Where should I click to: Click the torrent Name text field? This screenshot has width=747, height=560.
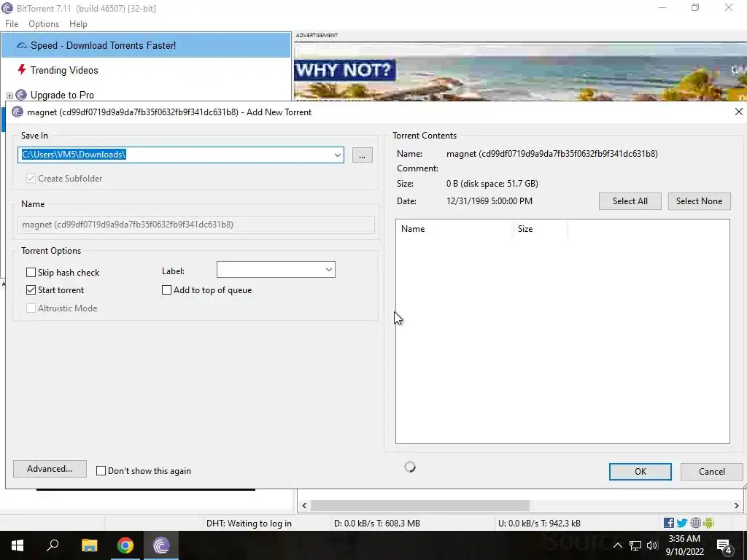(x=196, y=225)
